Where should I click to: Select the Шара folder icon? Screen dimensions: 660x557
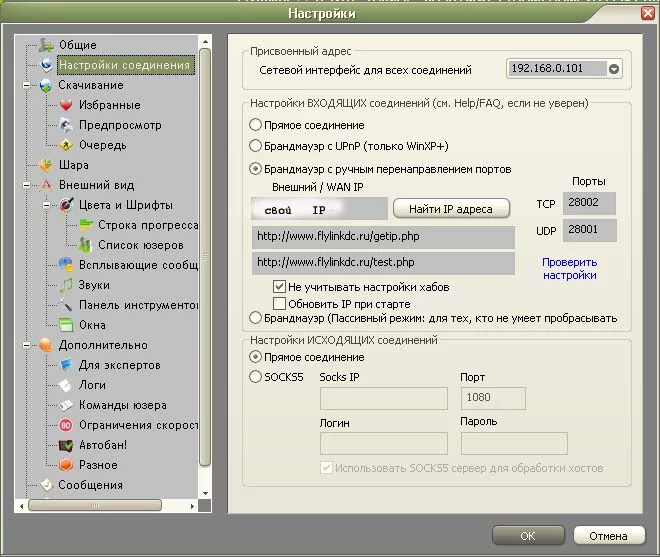(x=46, y=165)
